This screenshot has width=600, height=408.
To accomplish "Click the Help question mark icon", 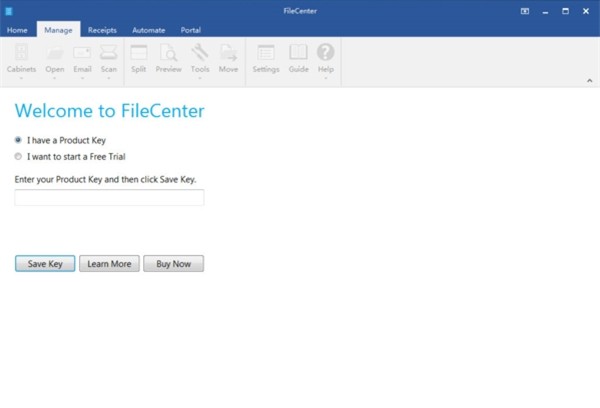I will click(326, 52).
